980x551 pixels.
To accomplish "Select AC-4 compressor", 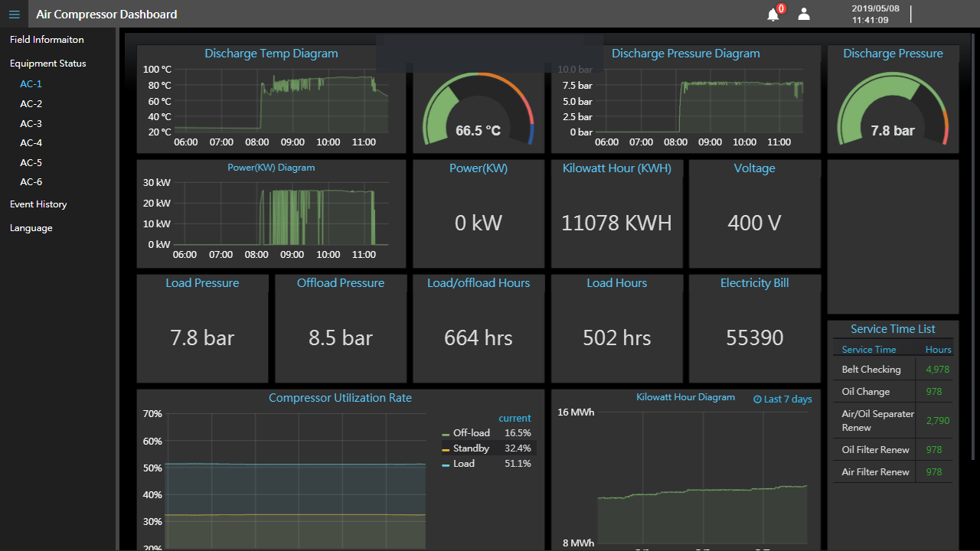I will pyautogui.click(x=31, y=143).
